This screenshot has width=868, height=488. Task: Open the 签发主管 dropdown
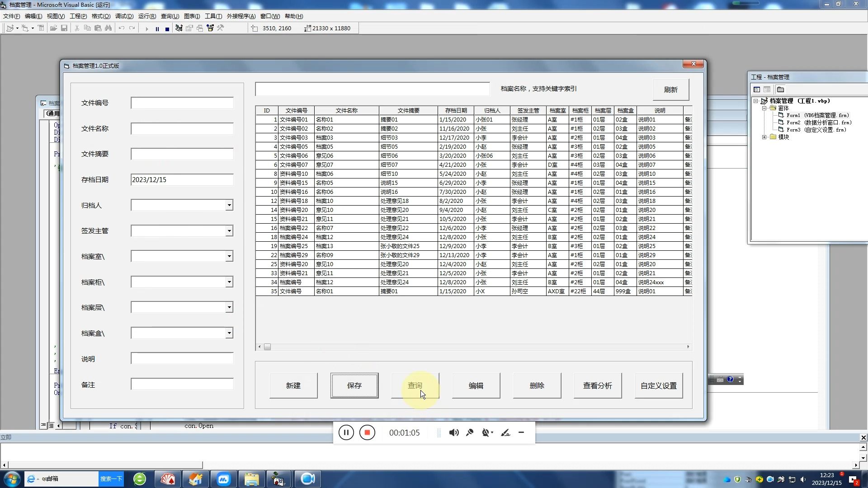coord(229,231)
